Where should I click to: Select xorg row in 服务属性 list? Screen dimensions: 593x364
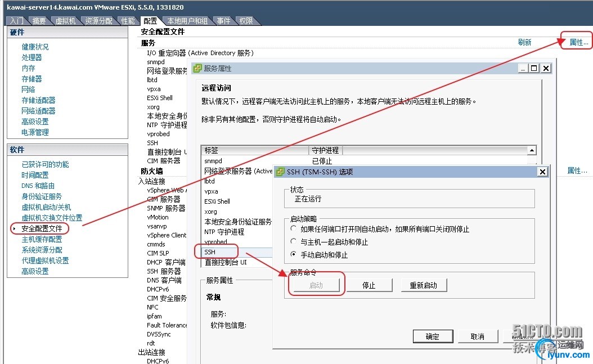tap(237, 212)
